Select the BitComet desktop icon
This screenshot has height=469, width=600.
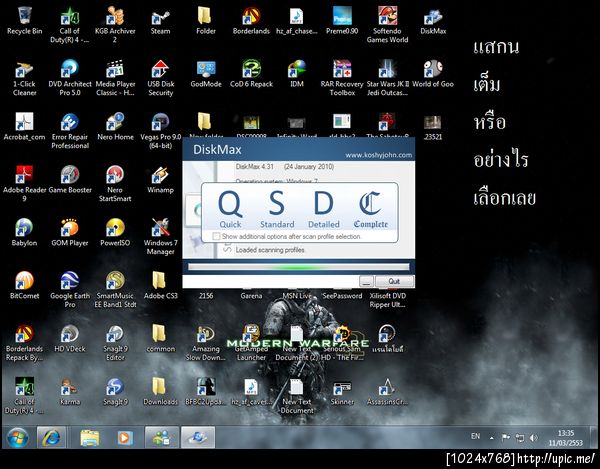pos(24,285)
